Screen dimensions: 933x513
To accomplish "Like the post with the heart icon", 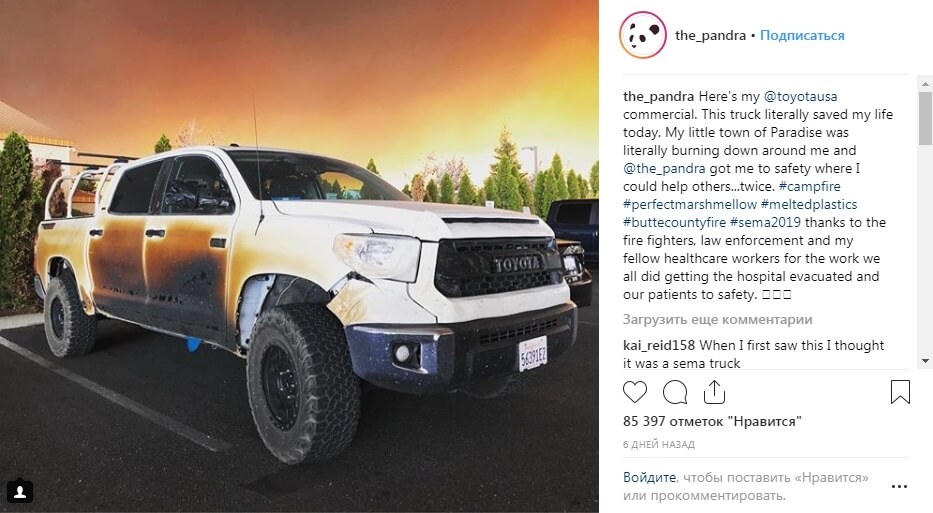I will [x=634, y=392].
